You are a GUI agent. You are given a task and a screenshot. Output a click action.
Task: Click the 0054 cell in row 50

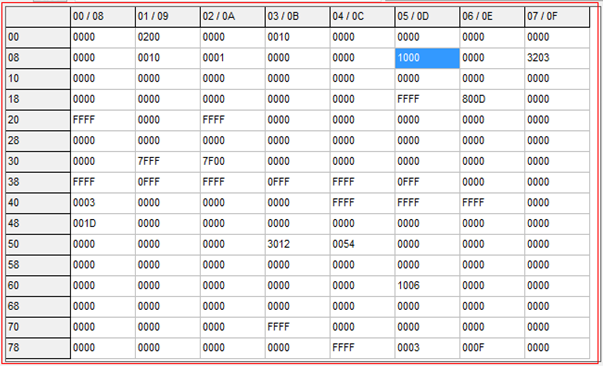[x=362, y=245]
